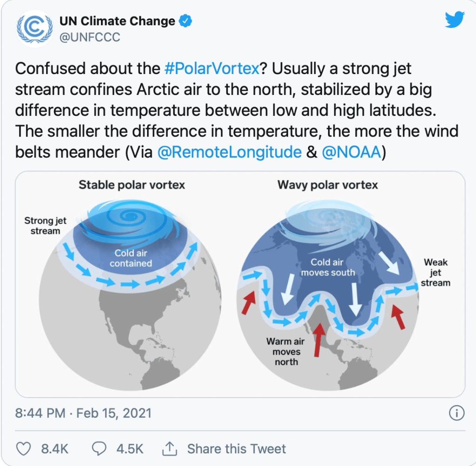Visit the @RemoteLongitude mention
Viewport: 476px width, 466px height.
[x=229, y=152]
